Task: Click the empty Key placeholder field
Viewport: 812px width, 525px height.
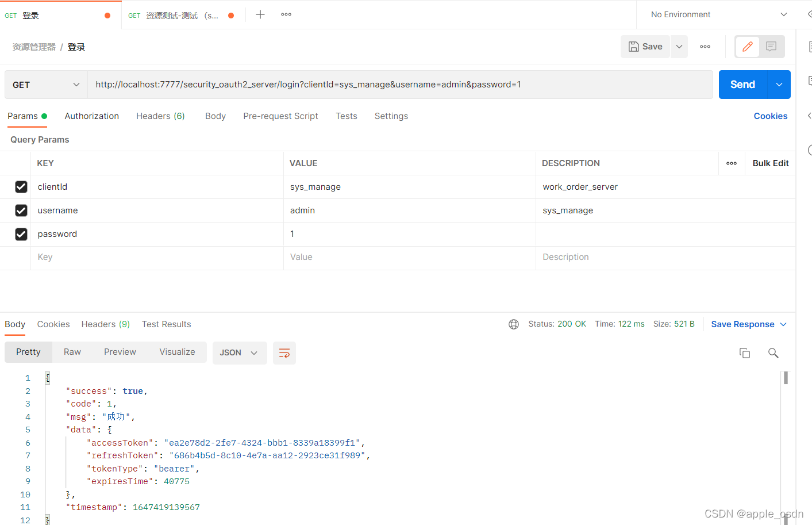Action: click(x=157, y=257)
